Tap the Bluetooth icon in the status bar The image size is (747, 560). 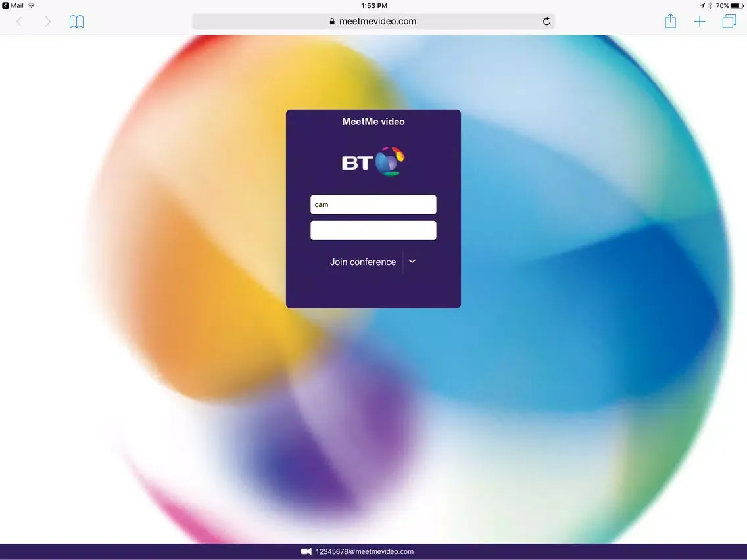pyautogui.click(x=710, y=5)
